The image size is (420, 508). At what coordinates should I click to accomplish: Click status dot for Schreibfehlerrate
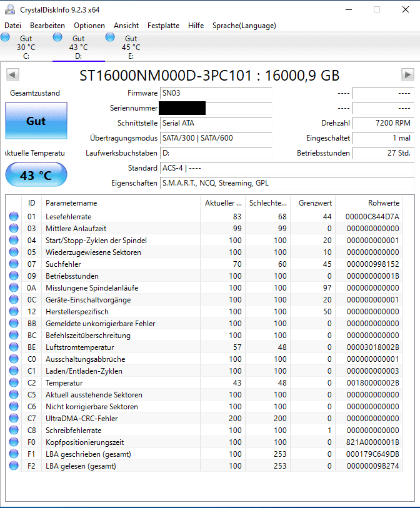tap(14, 431)
